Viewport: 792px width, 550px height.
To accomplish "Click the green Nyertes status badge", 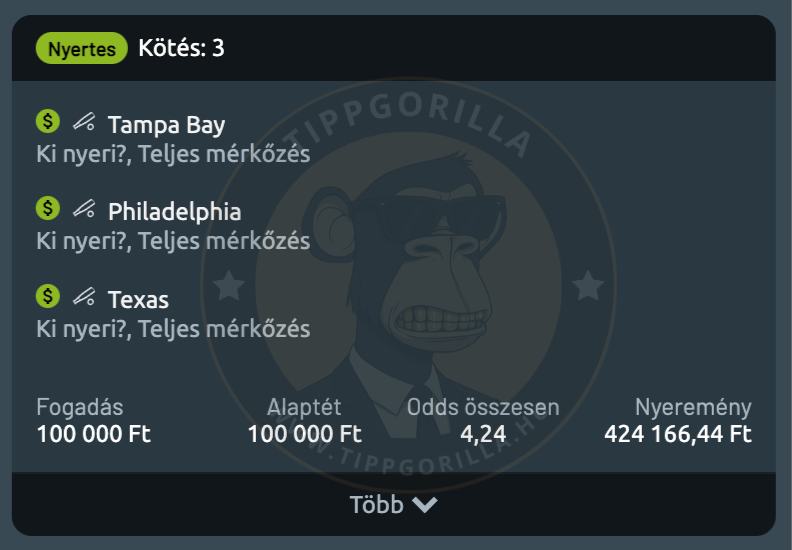I will click(82, 48).
